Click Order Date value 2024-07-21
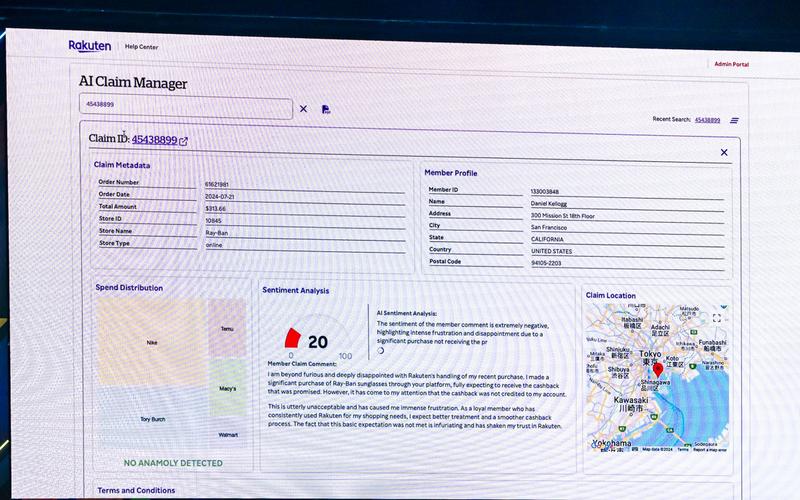The width and height of the screenshot is (800, 500). coord(219,196)
